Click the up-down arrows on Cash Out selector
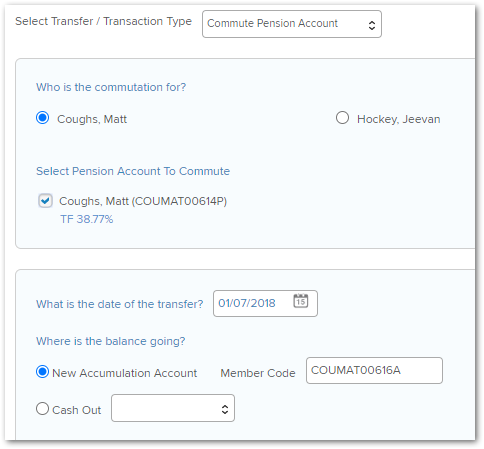 pyautogui.click(x=225, y=409)
